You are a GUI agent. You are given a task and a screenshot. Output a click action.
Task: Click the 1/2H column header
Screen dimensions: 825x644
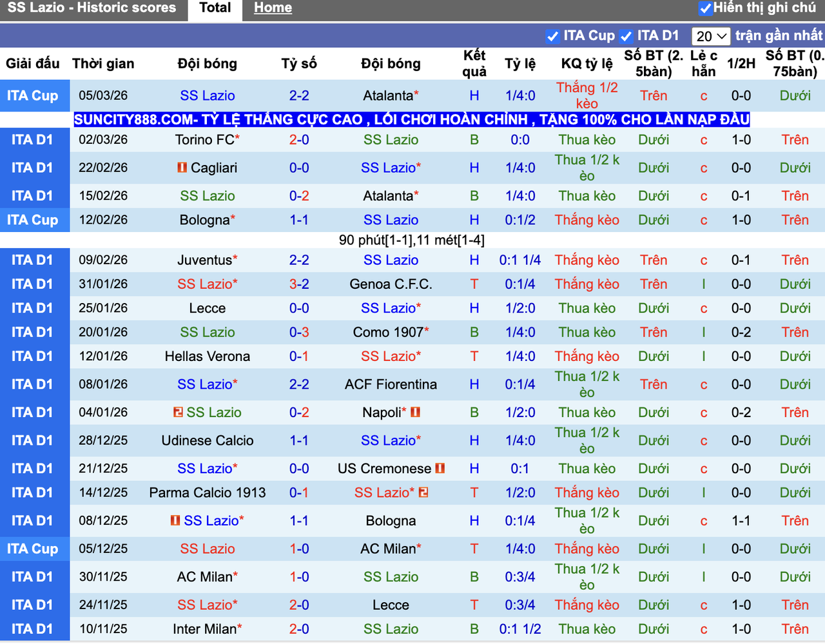pyautogui.click(x=741, y=63)
